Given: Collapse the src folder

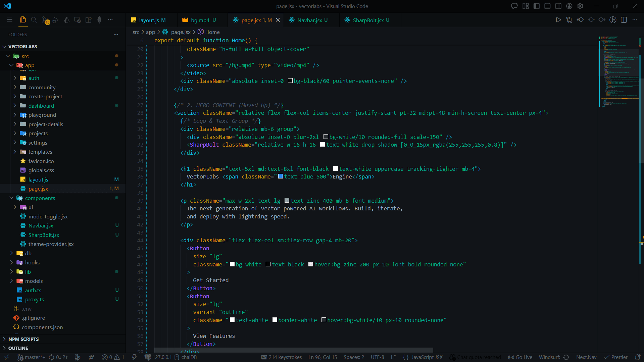Looking at the screenshot, I should [x=8, y=56].
